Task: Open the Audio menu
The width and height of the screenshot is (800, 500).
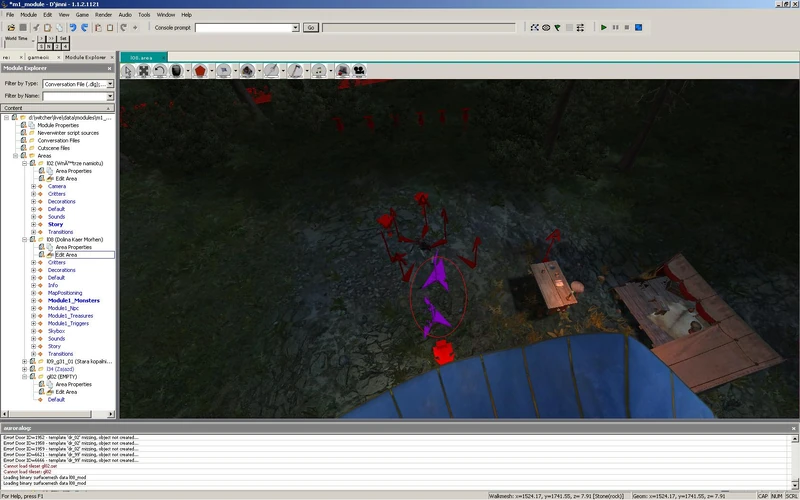Action: coord(125,15)
